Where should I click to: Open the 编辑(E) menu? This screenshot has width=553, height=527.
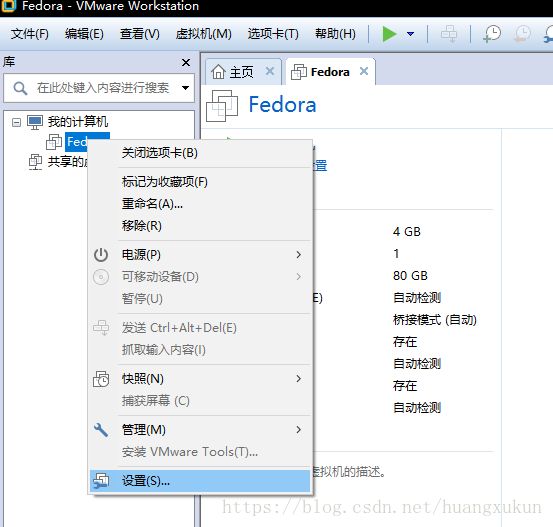click(x=84, y=34)
